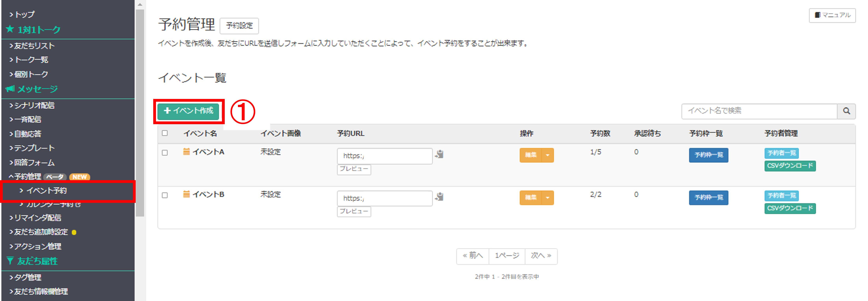Check the イベントA row checkbox
This screenshot has width=868, height=301.
pos(165,153)
